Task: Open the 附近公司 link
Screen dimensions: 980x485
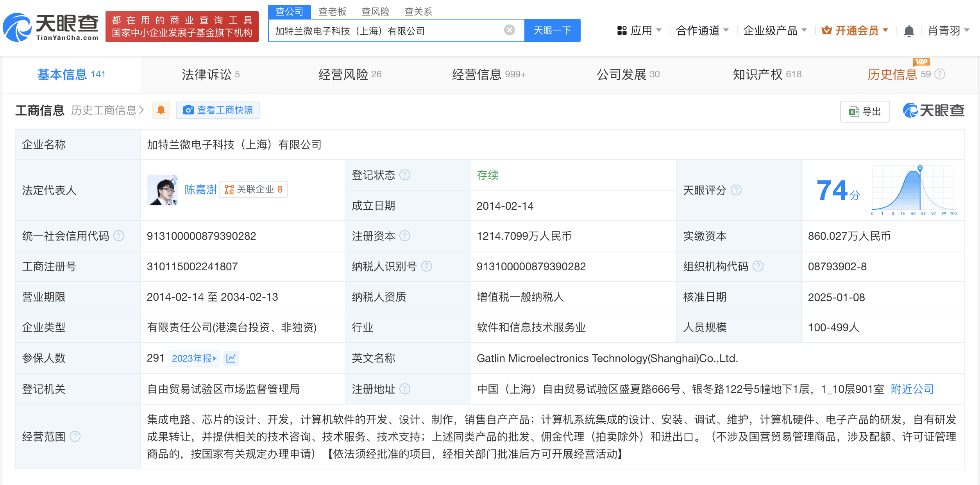Action: coord(912,389)
